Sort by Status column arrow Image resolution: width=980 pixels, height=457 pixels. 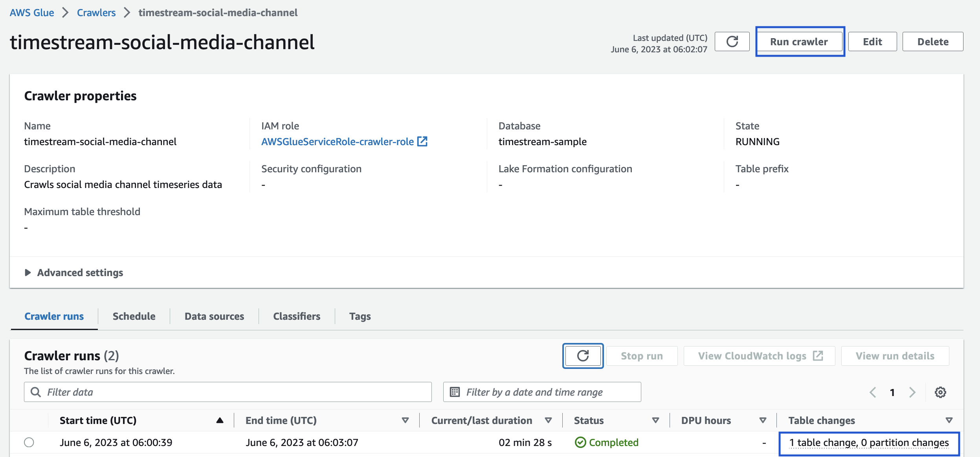(x=655, y=420)
